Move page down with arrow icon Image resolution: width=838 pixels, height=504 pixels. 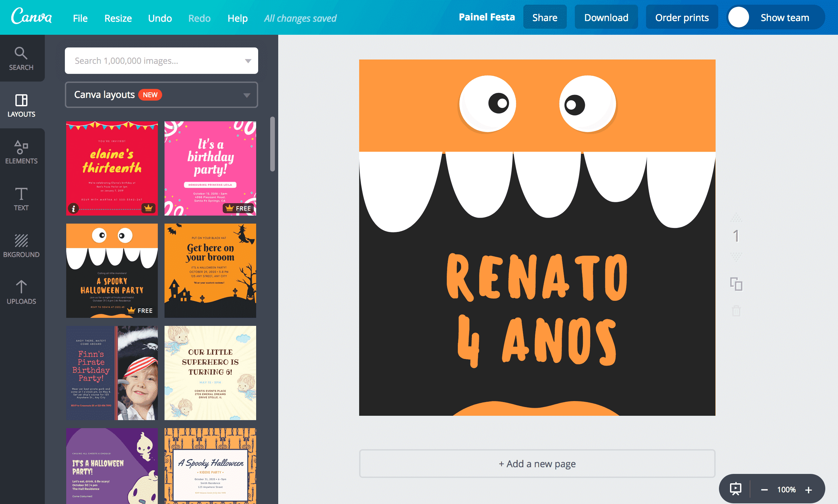(736, 257)
